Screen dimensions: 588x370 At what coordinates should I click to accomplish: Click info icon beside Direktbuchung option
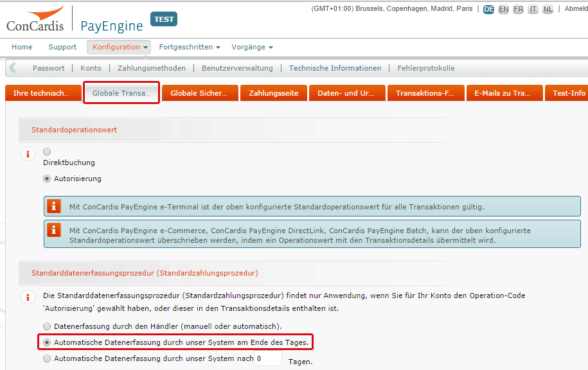[x=28, y=154]
